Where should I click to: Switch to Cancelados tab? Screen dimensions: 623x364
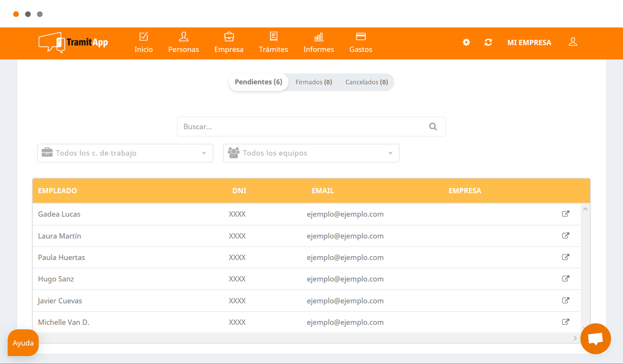pos(366,82)
